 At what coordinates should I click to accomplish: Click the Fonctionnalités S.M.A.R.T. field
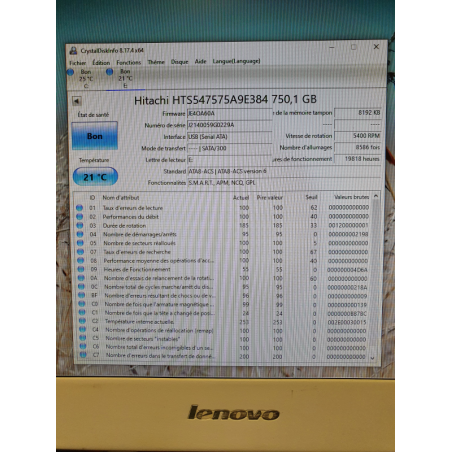click(284, 182)
